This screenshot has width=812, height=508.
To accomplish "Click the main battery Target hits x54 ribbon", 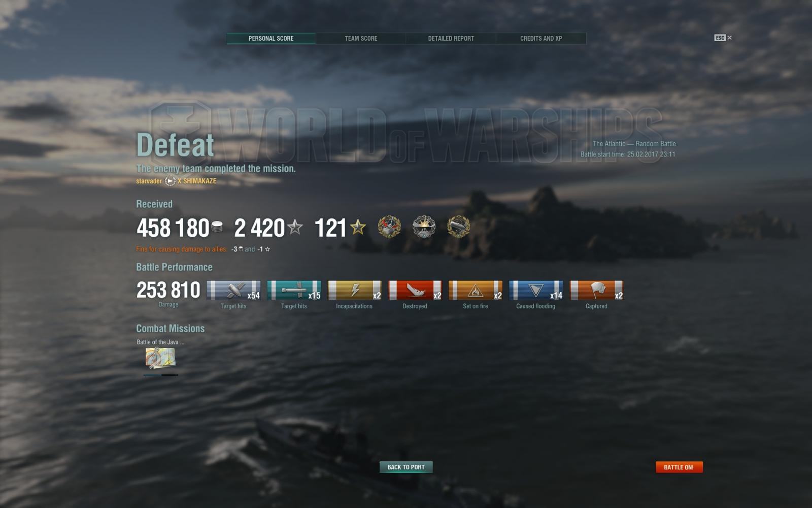I will 233,290.
